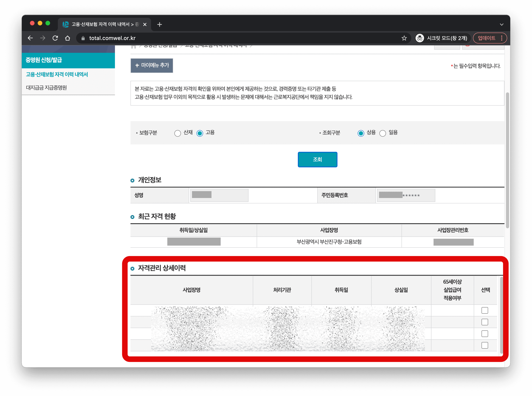Click the 조회 search button
Image resolution: width=532 pixels, height=396 pixels.
[x=317, y=159]
